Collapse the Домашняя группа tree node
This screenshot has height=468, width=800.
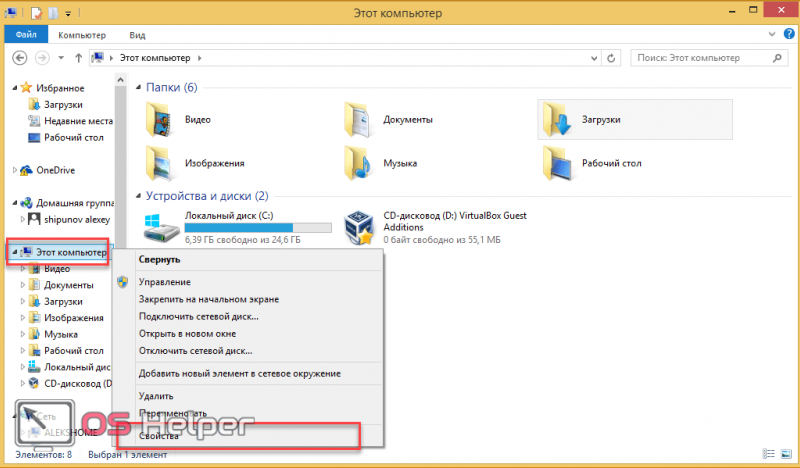pyautogui.click(x=15, y=203)
